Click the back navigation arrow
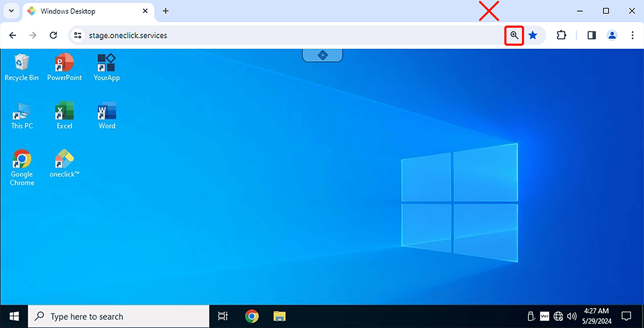Screen dimensions: 644x328 coord(13,35)
